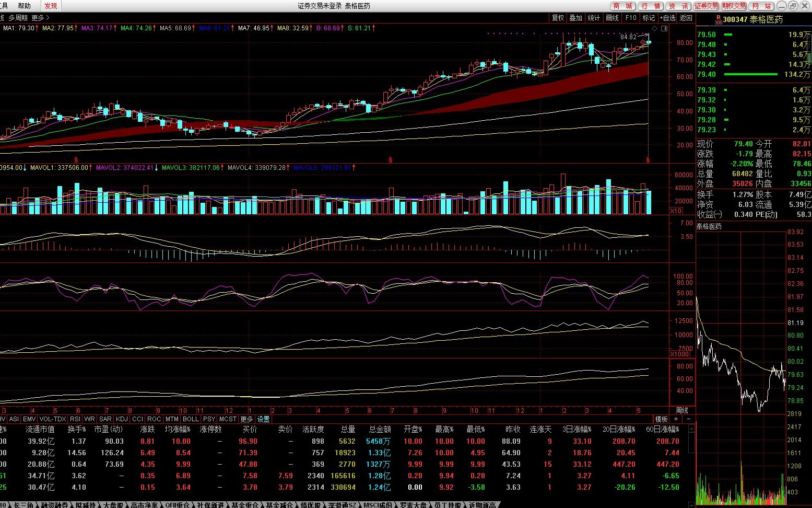Select the ASI indicator tab

[x=14, y=419]
